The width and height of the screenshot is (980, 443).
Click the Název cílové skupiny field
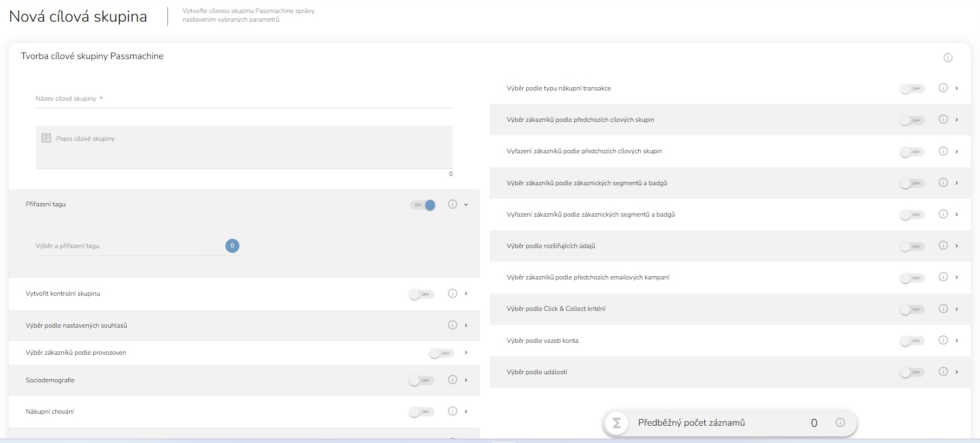244,99
